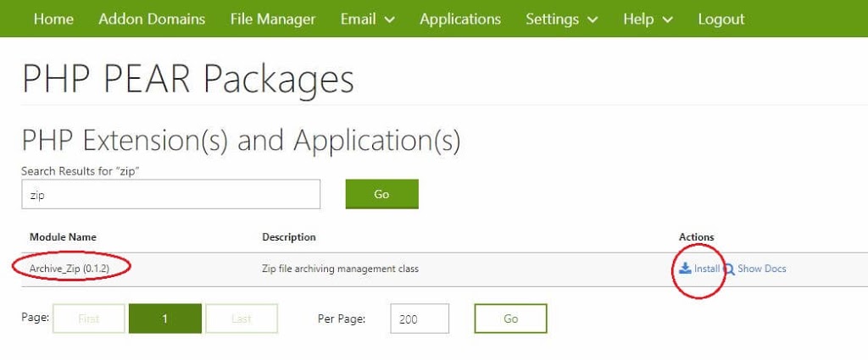Focus the search field containing "zip"

[x=170, y=194]
